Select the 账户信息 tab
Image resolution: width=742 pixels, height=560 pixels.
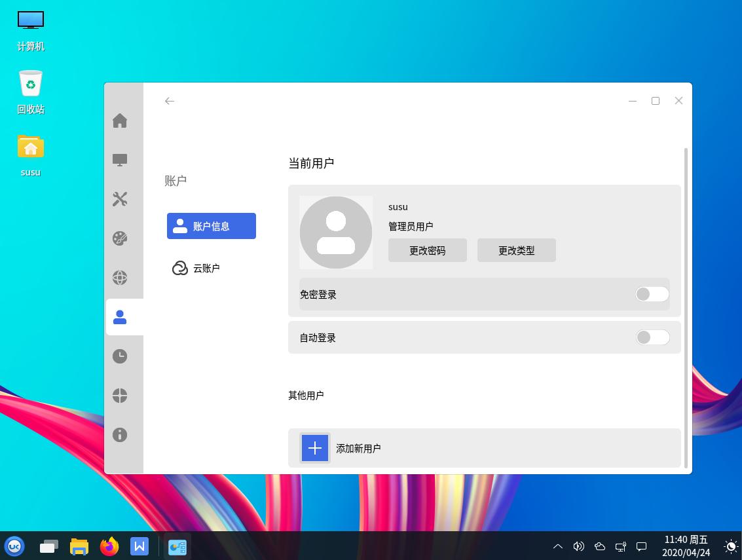[x=212, y=226]
